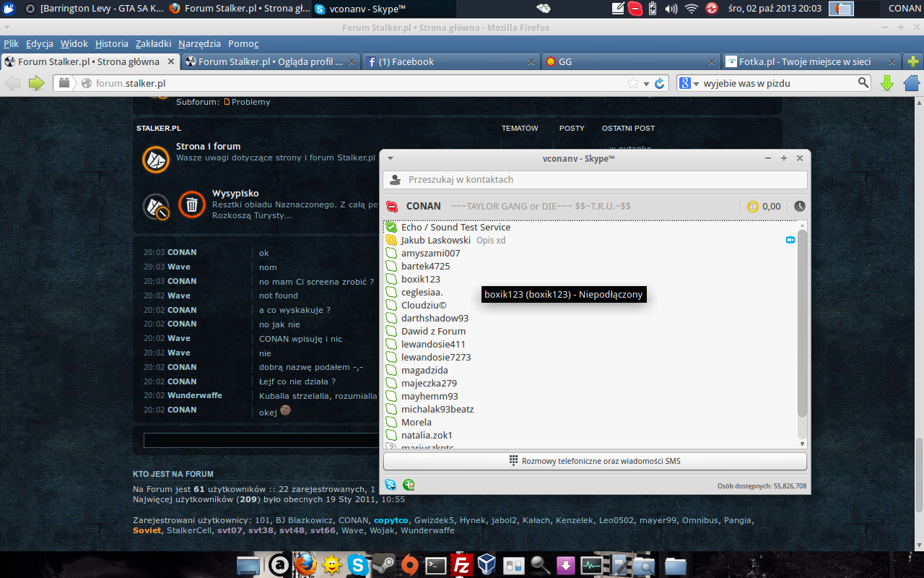Launch Steam from the dock
The height and width of the screenshot is (578, 924).
point(383,564)
